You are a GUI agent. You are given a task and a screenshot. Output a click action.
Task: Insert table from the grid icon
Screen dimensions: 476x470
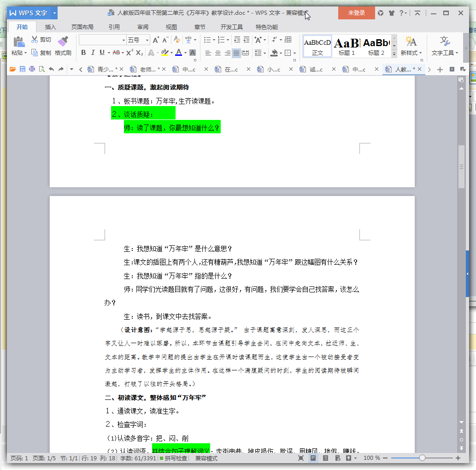click(x=288, y=40)
